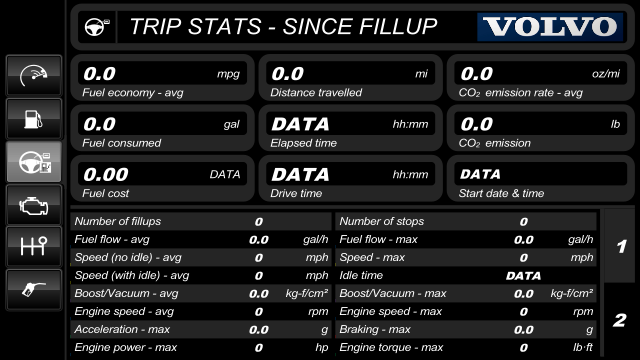Click the Engine torque - max row
The image size is (640, 360).
tap(466, 347)
